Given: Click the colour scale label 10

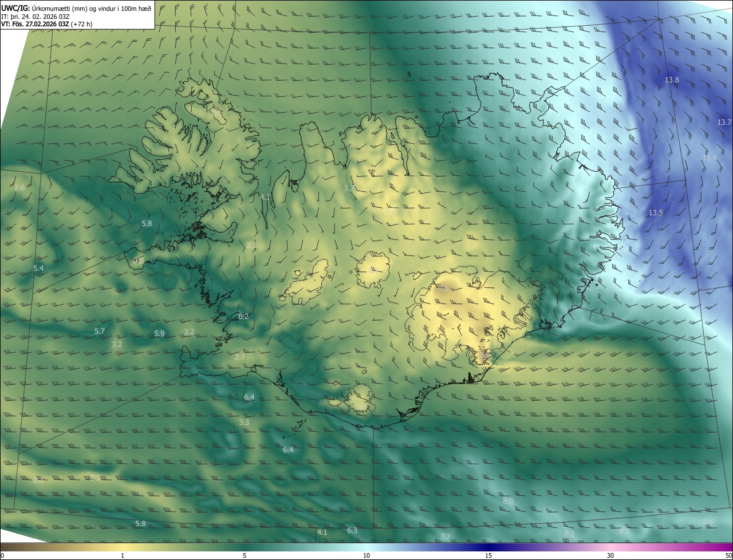Looking at the screenshot, I should pyautogui.click(x=366, y=555).
